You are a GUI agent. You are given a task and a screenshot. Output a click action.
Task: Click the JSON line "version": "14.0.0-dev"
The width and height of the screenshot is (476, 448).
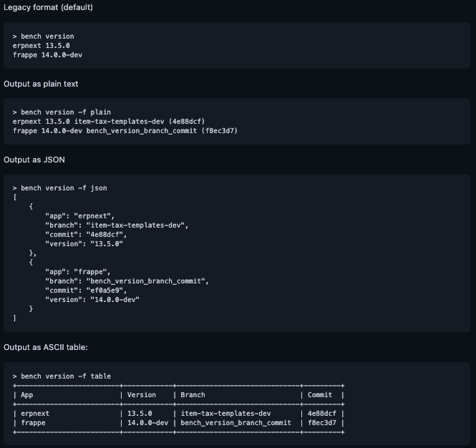coord(92,300)
